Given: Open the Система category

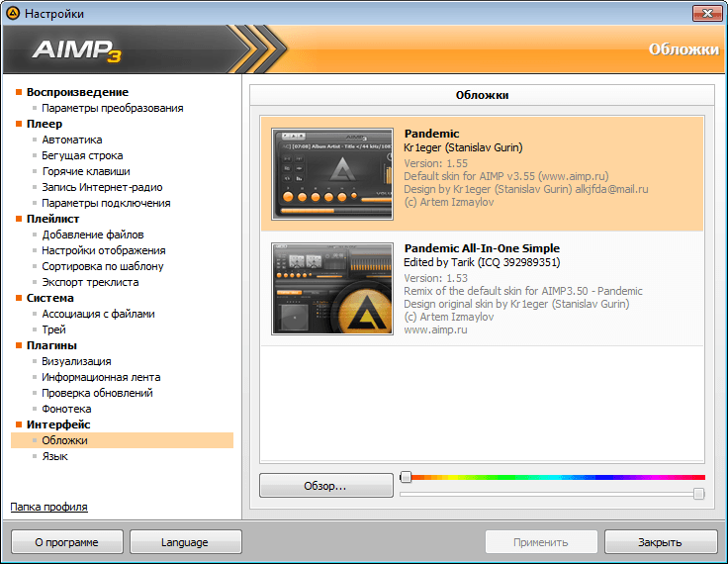Looking at the screenshot, I should 49,298.
